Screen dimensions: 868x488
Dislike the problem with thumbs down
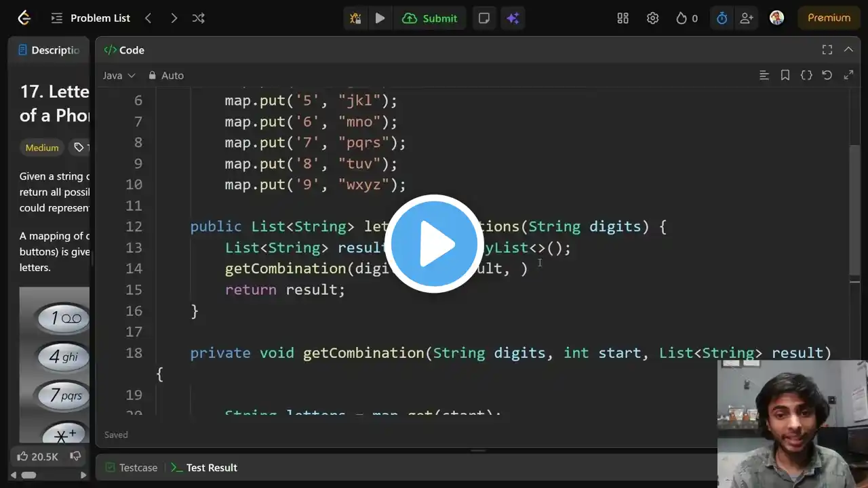76,456
